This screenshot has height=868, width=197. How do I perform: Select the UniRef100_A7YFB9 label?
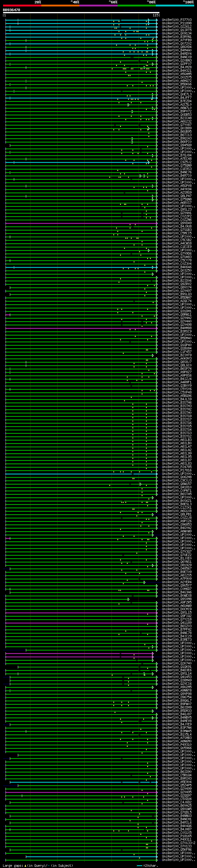pos(177,40)
